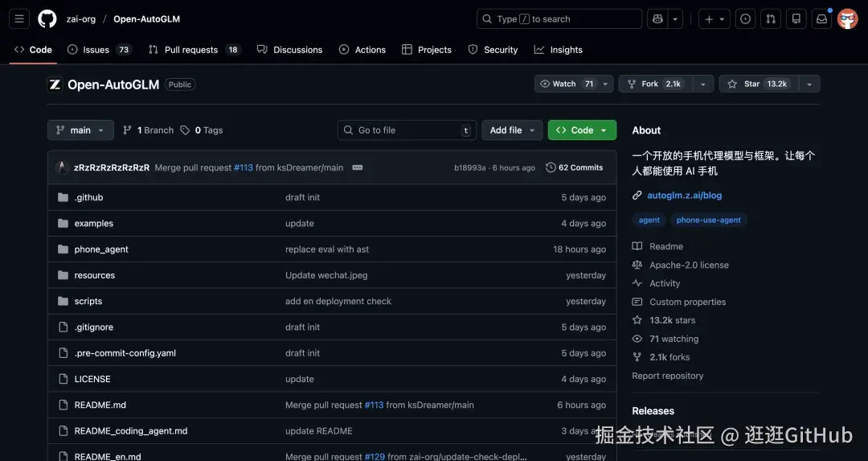Focus the top search box
Viewport: 868px width, 461px height.
[x=559, y=19]
